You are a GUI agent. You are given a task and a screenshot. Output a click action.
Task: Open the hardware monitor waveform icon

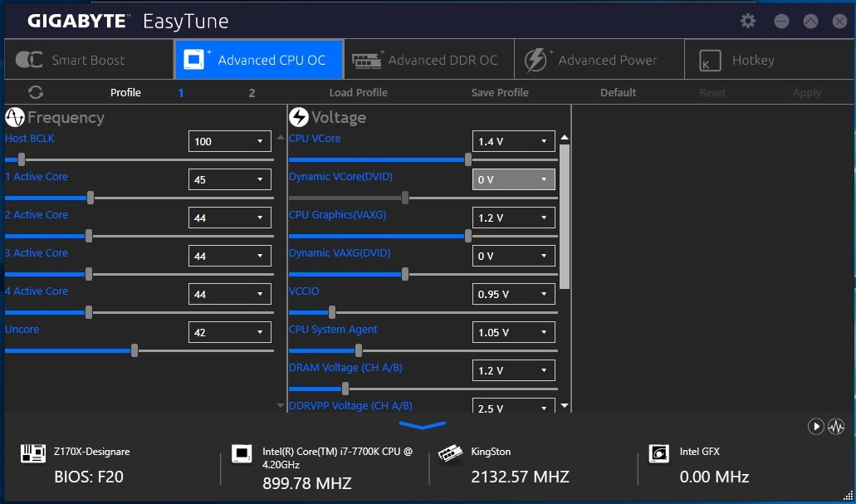click(x=836, y=427)
